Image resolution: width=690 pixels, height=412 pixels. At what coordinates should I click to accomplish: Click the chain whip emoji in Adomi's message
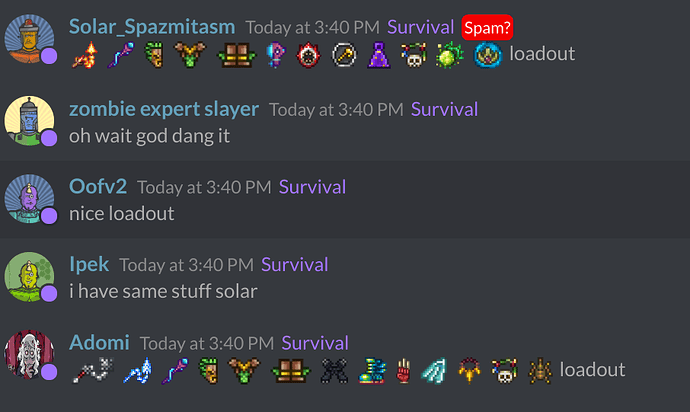[93, 370]
